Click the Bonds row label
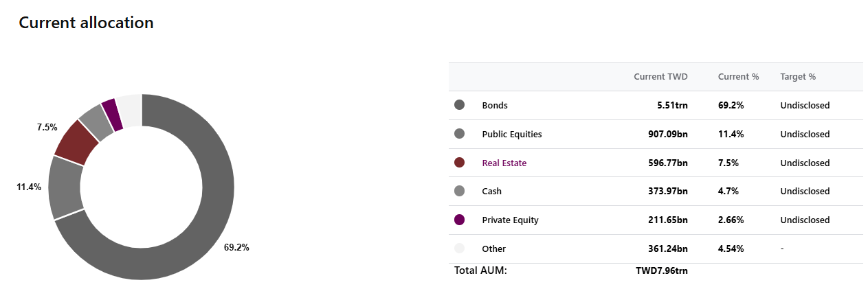 tap(495, 106)
